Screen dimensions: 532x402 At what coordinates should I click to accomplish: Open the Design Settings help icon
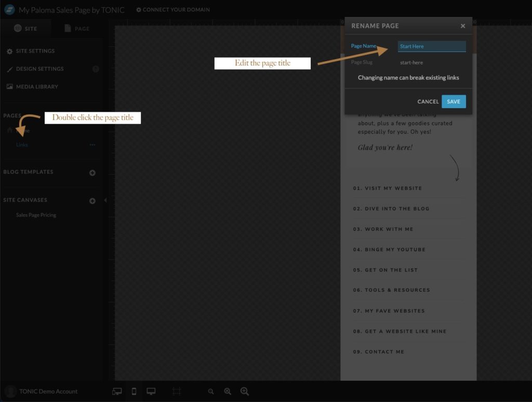96,69
